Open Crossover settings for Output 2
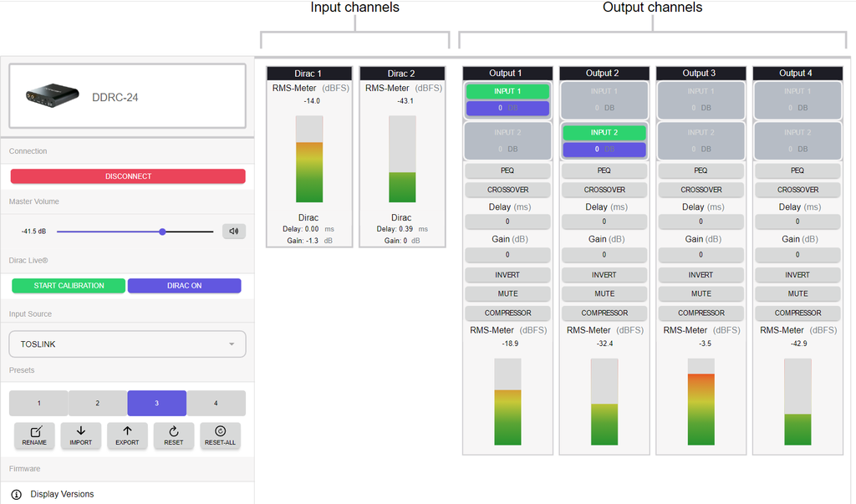Viewport: 856px width, 504px height. pos(604,190)
